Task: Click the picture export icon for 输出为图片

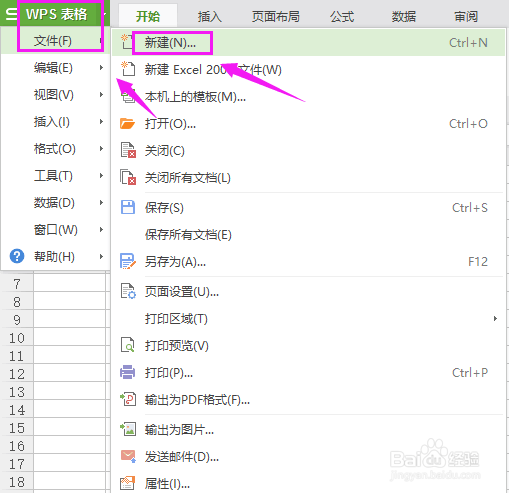Action: coord(128,429)
